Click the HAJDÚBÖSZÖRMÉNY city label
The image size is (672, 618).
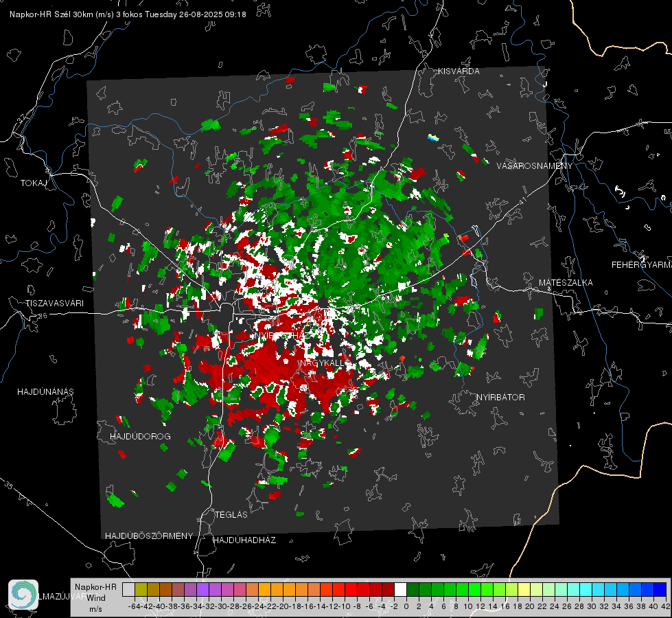coord(149,536)
